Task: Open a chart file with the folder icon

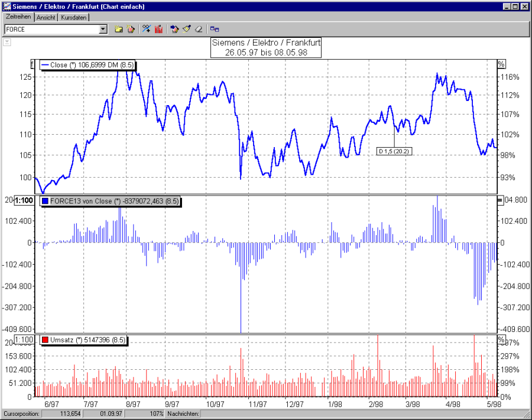Action: pos(118,28)
